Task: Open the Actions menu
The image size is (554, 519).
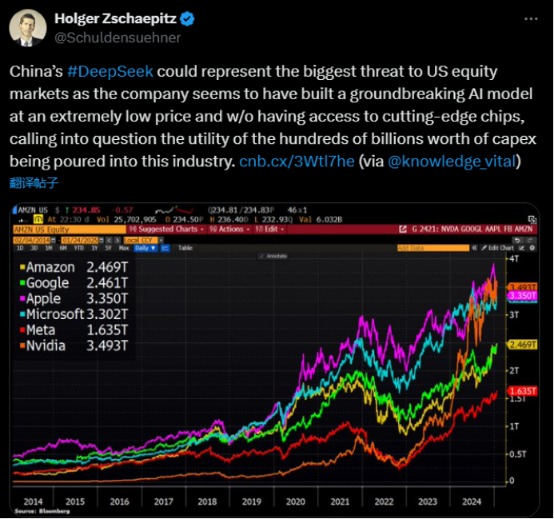Action: tap(230, 229)
